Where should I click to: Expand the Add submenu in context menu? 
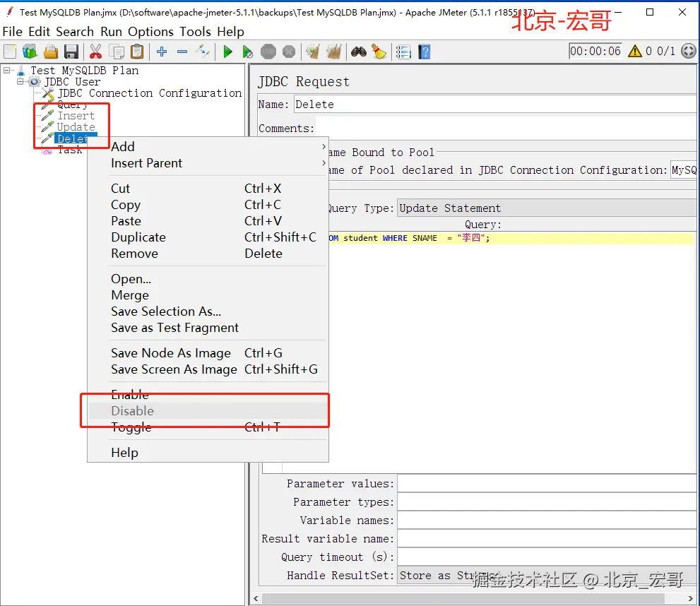click(x=208, y=147)
